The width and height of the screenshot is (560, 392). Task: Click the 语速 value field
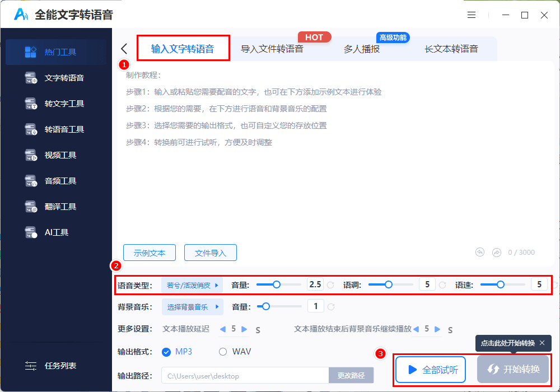coord(539,284)
